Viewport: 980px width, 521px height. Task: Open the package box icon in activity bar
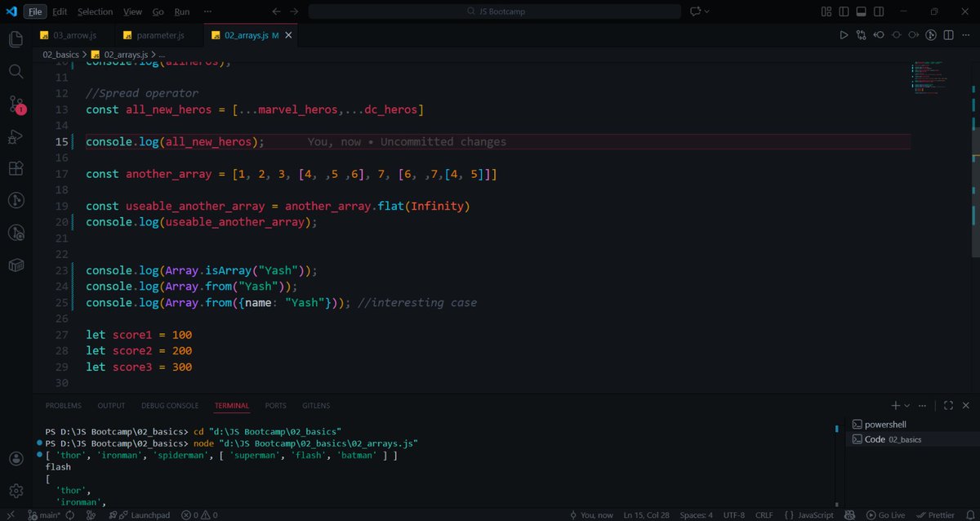[16, 265]
